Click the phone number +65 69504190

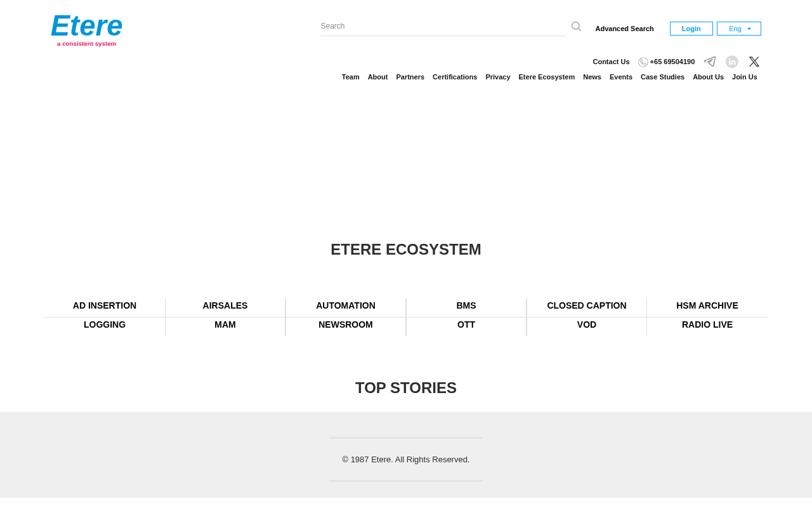(x=672, y=62)
